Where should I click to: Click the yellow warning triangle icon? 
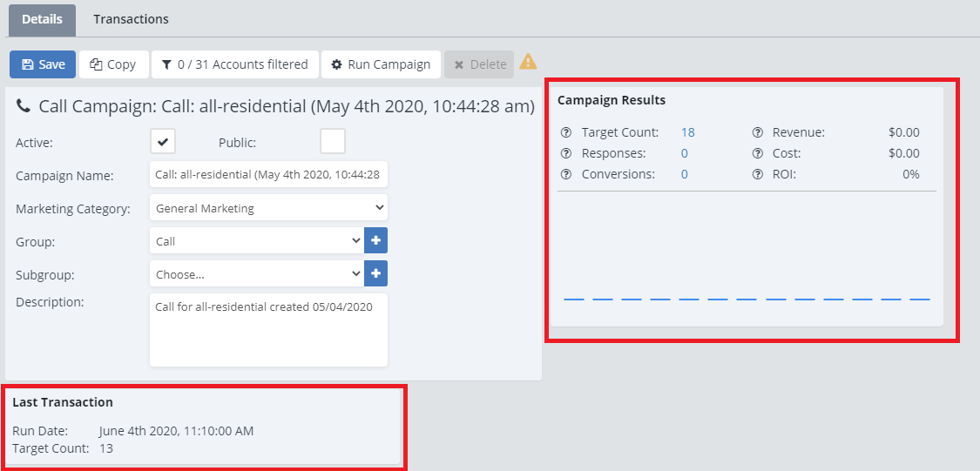pyautogui.click(x=528, y=63)
